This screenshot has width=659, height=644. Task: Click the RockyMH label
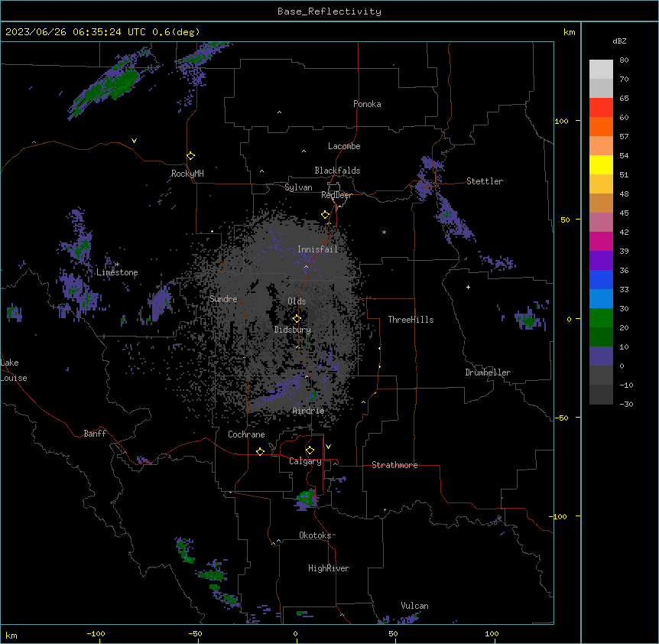click(x=187, y=173)
